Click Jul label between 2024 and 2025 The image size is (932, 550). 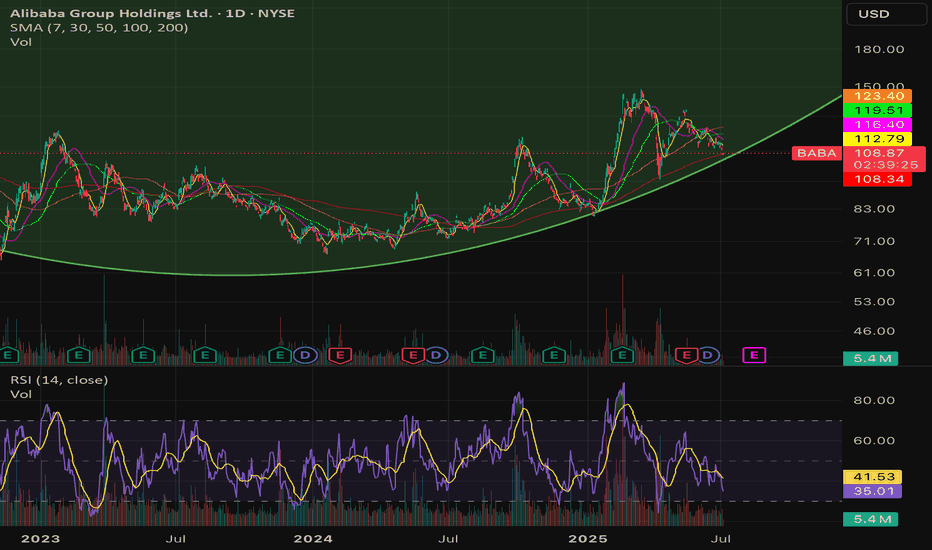click(448, 539)
